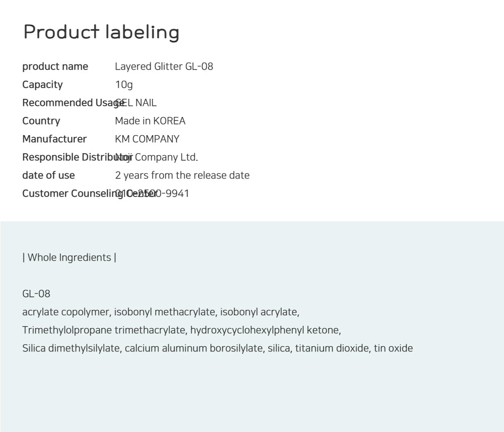The height and width of the screenshot is (432, 504).
Task: Click the Product labeling heading
Action: click(101, 32)
